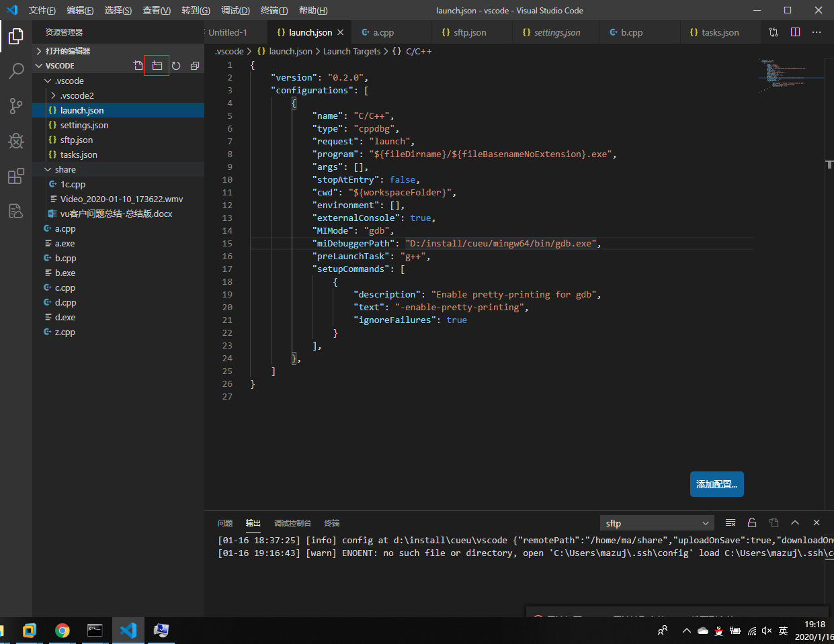This screenshot has width=834, height=644.
Task: Clear the output panel
Action: point(731,522)
